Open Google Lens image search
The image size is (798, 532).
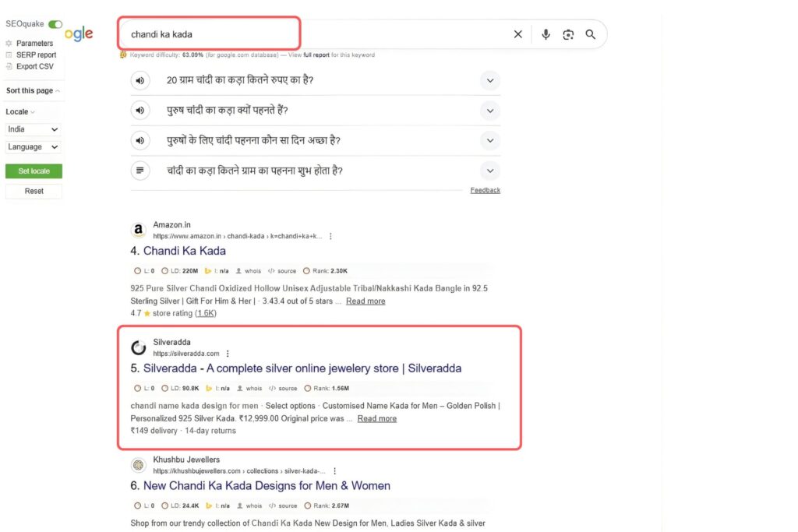click(x=568, y=34)
